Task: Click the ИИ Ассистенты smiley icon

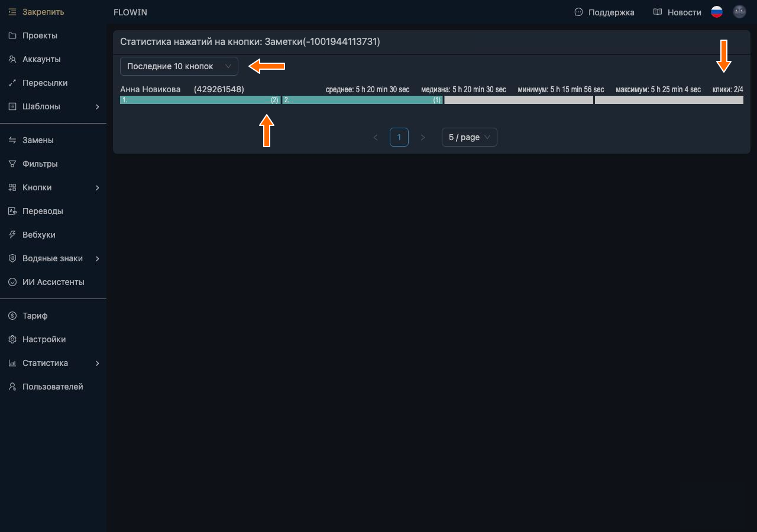Action: [12, 282]
